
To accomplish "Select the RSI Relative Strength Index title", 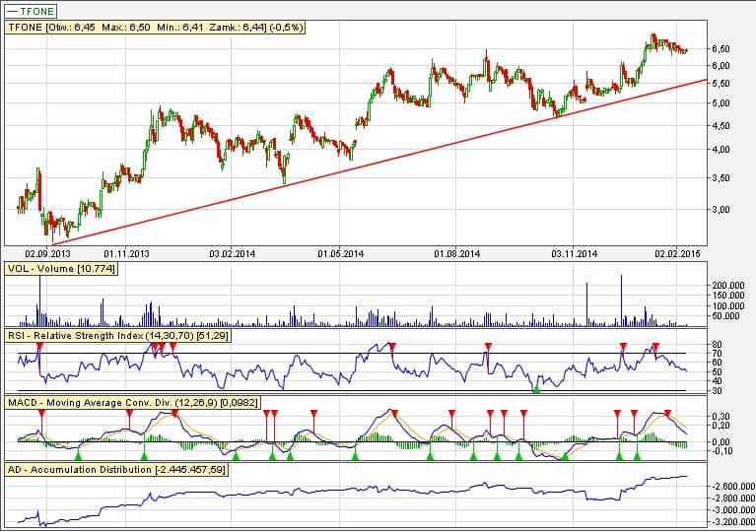I will coord(113,337).
